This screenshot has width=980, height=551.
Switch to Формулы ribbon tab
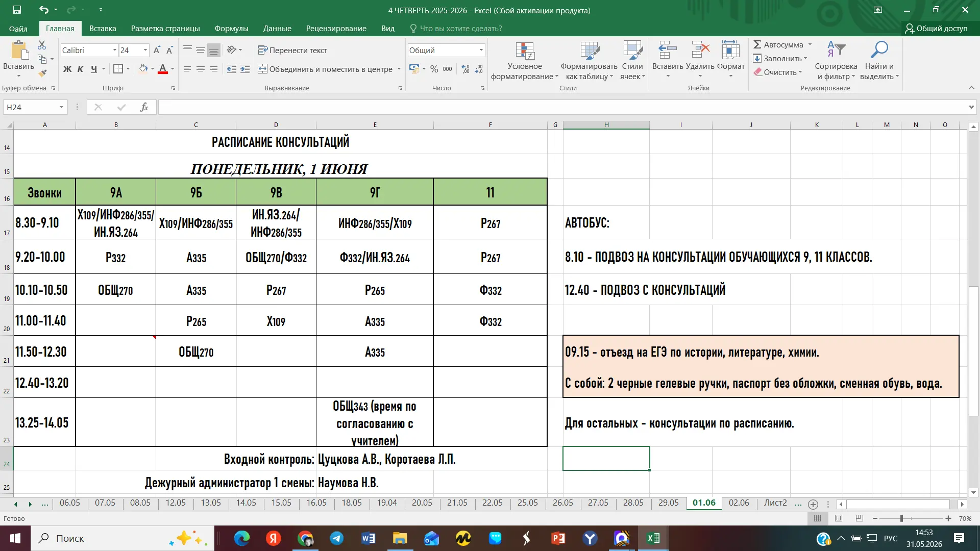coord(231,29)
